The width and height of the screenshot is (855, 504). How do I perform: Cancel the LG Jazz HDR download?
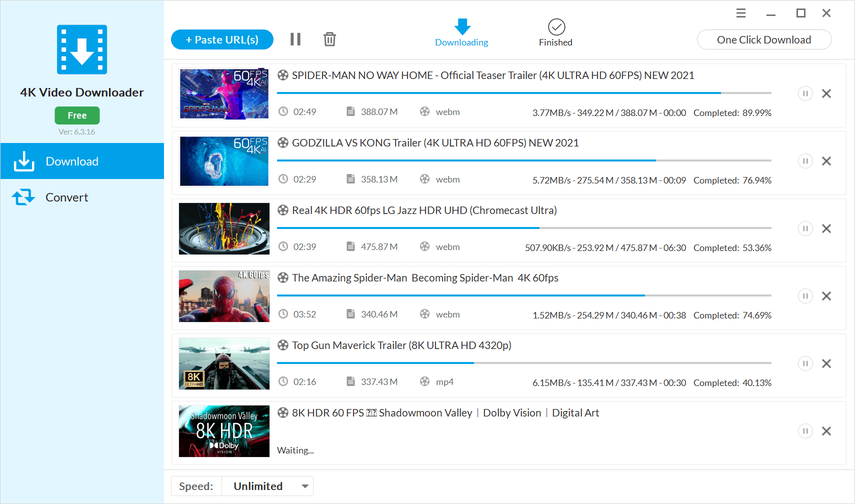[x=826, y=228]
